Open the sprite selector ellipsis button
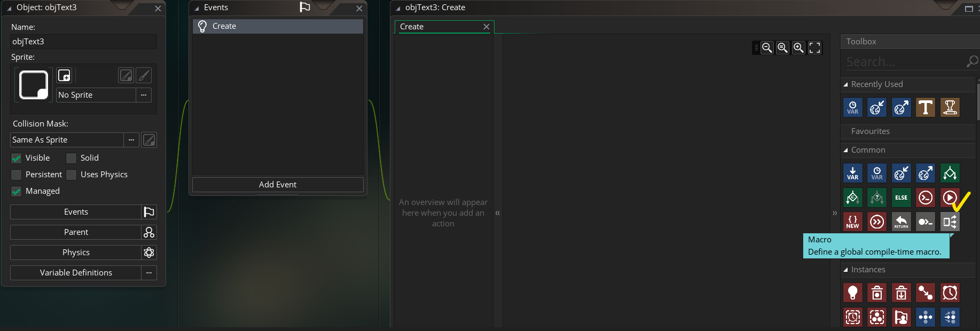Viewport: 980px width, 331px height. pyautogui.click(x=144, y=95)
